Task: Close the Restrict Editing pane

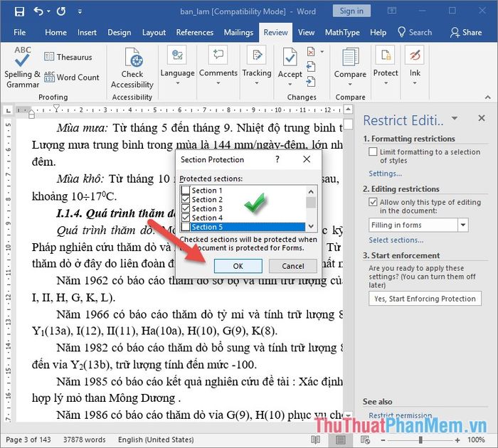Action: click(482, 118)
